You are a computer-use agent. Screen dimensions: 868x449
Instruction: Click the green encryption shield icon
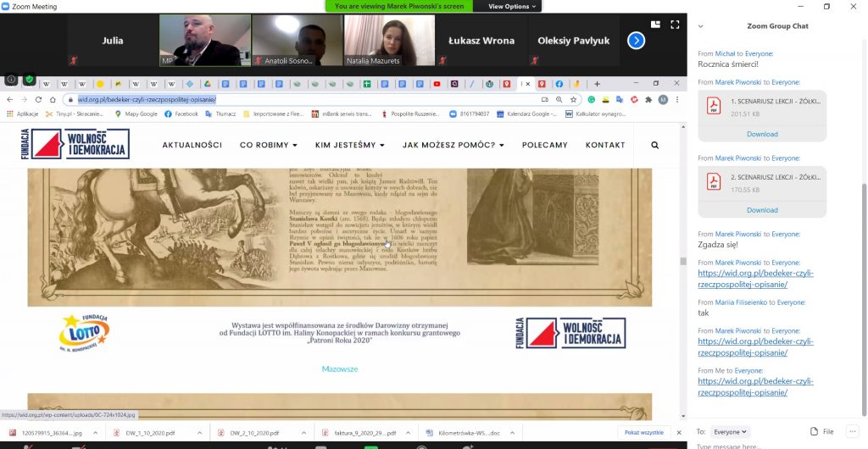coord(30,80)
